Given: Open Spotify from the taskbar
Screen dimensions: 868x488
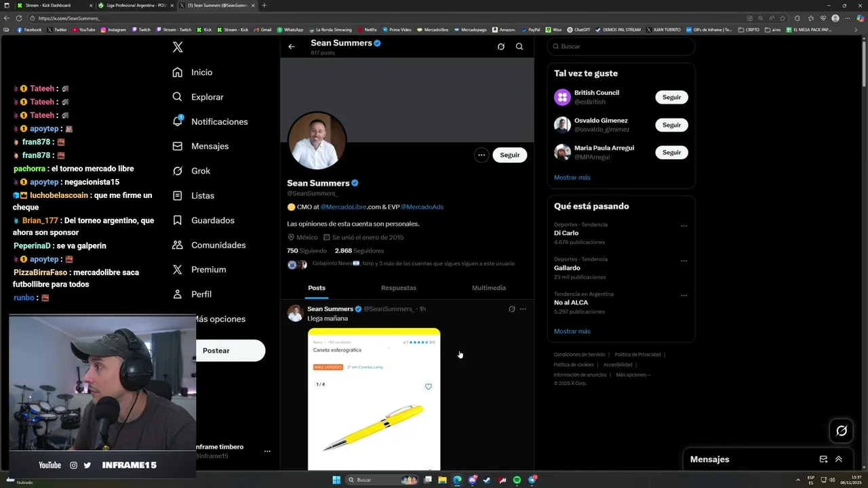Looking at the screenshot, I should point(517,480).
